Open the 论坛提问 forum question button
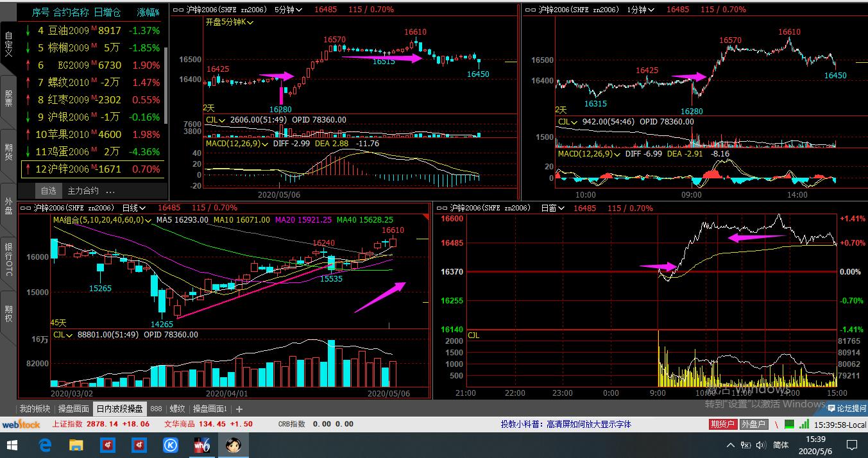Image resolution: width=868 pixels, height=458 pixels. click(x=846, y=408)
